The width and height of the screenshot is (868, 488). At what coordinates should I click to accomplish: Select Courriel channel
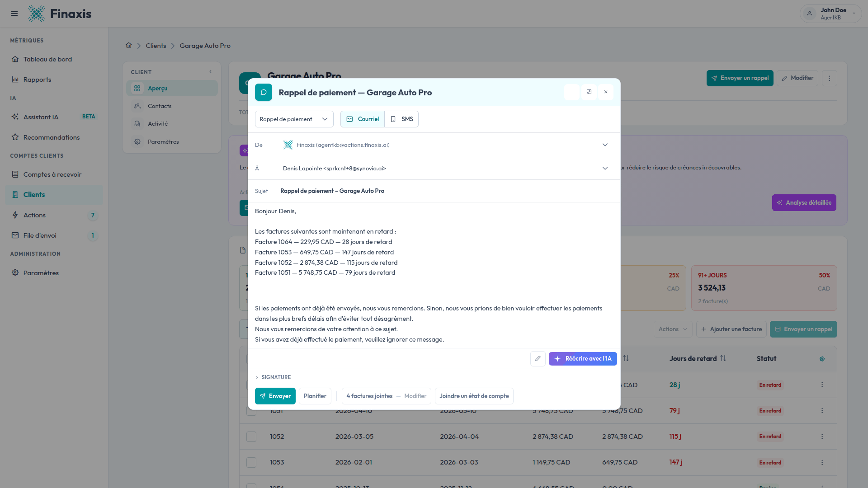[x=363, y=119]
